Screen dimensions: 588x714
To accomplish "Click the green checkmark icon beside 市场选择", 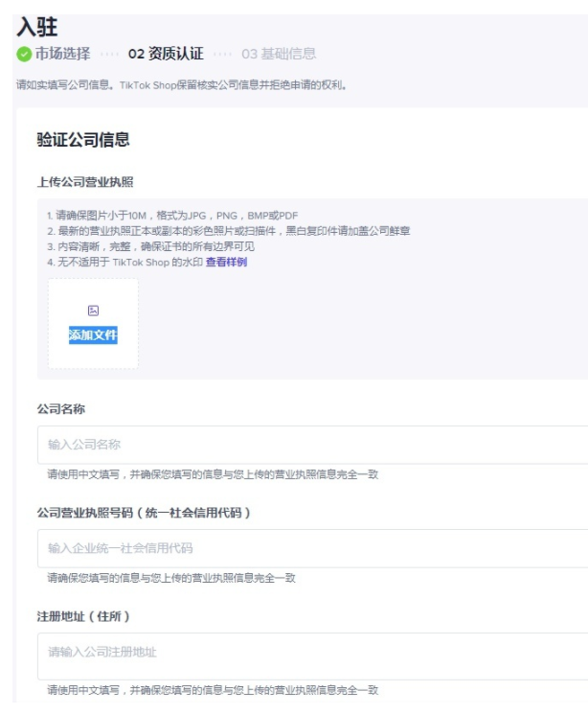I will click(x=24, y=54).
